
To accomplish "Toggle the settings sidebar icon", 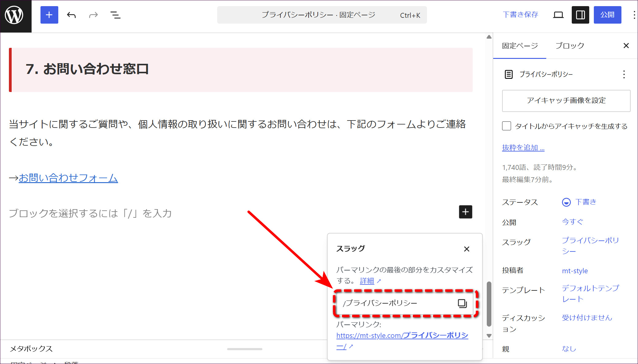I will pyautogui.click(x=580, y=15).
